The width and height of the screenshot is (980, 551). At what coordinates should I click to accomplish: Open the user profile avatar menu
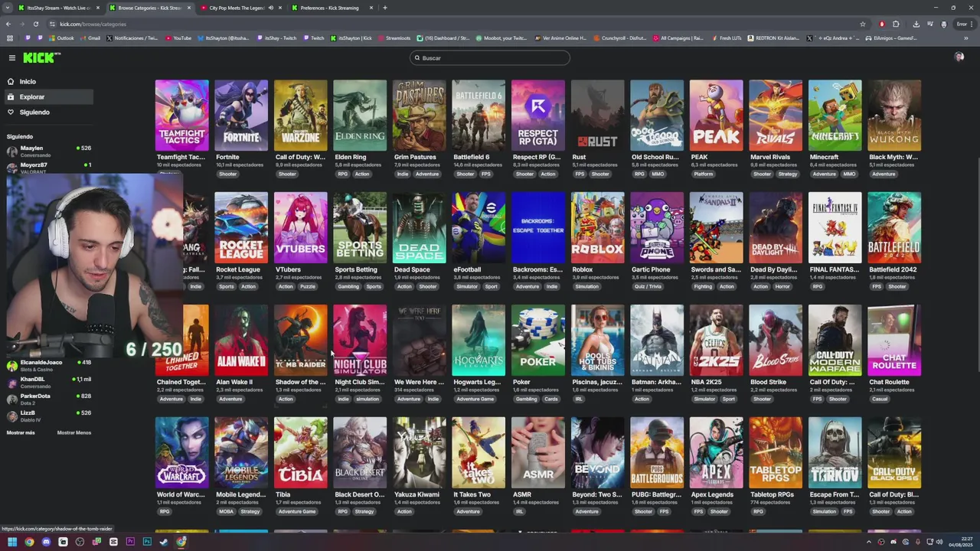click(959, 57)
